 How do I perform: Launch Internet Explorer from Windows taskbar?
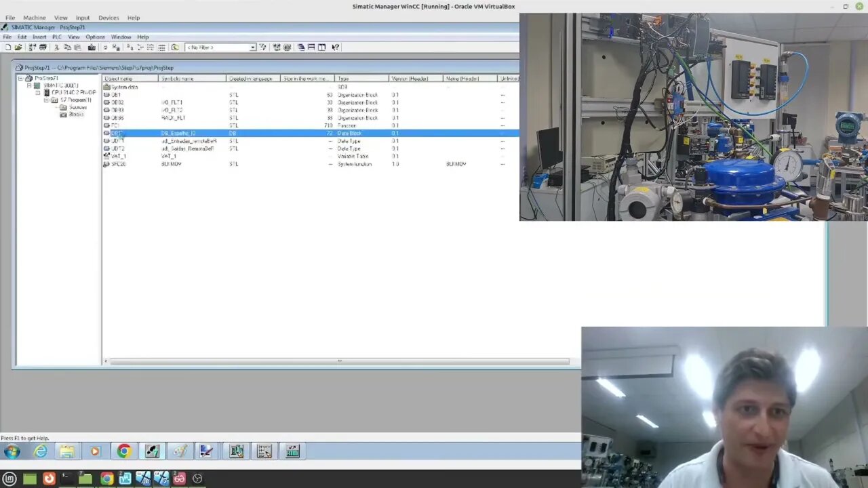41,451
